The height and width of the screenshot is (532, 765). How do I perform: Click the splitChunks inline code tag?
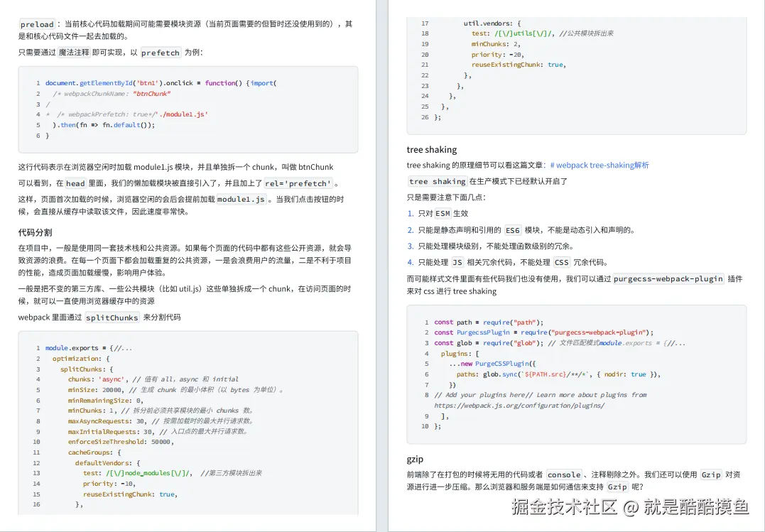pyautogui.click(x=112, y=317)
